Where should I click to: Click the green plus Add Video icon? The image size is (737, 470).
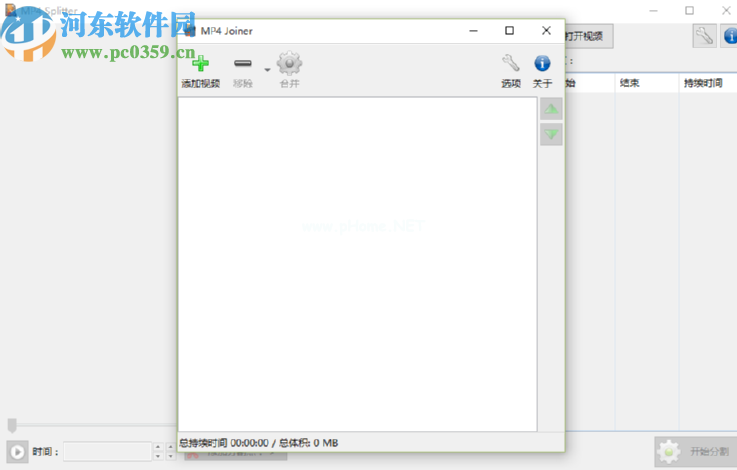[200, 63]
